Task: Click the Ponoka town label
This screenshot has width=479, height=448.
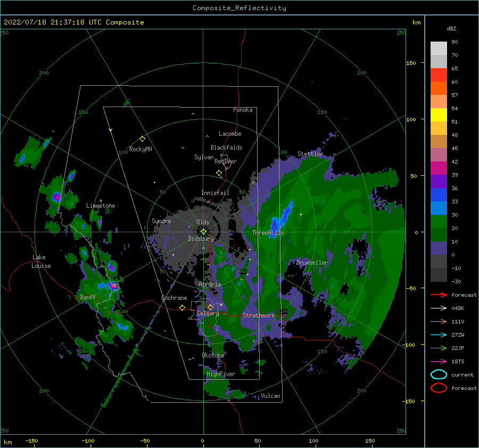Action: [243, 110]
